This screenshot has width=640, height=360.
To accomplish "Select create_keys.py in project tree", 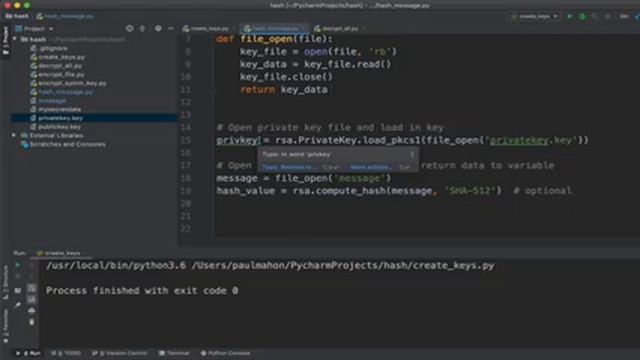I will (x=61, y=57).
